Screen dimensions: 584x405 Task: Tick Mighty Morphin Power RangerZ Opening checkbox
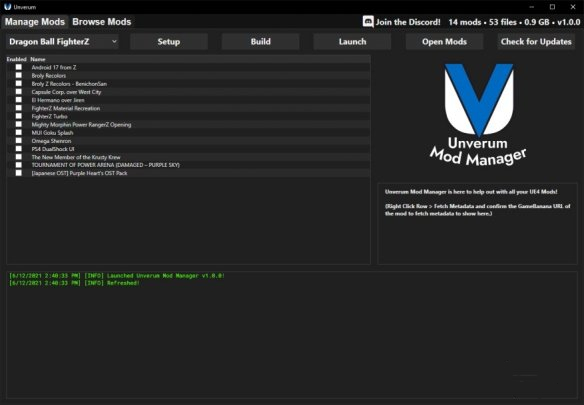coord(19,124)
